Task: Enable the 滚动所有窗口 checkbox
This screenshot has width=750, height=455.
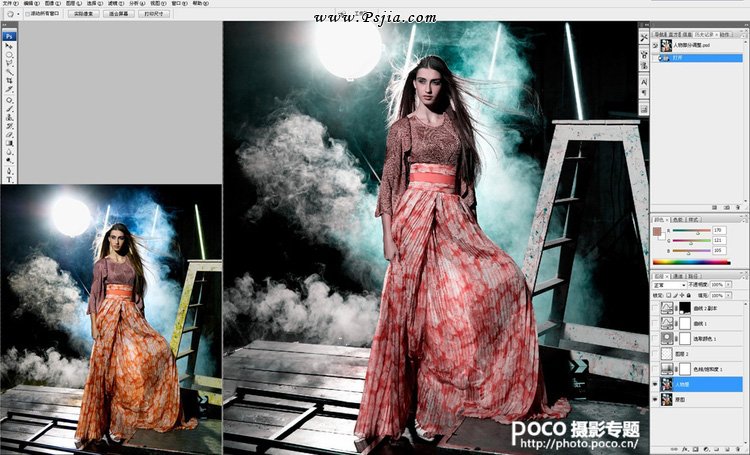Action: coord(25,14)
